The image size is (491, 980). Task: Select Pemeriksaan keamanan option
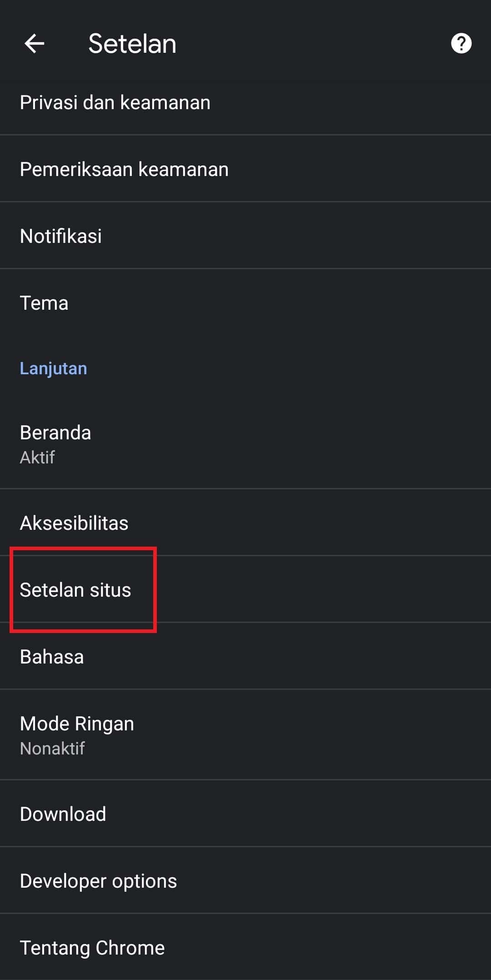pos(124,169)
